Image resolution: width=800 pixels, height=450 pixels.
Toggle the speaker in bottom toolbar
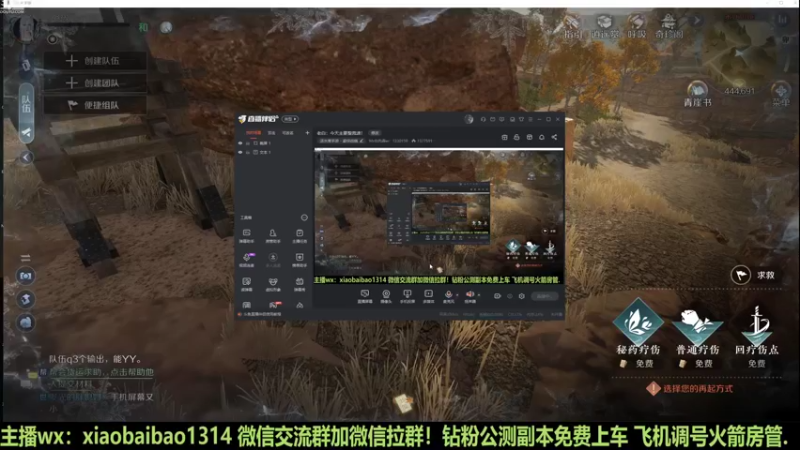[x=470, y=296]
